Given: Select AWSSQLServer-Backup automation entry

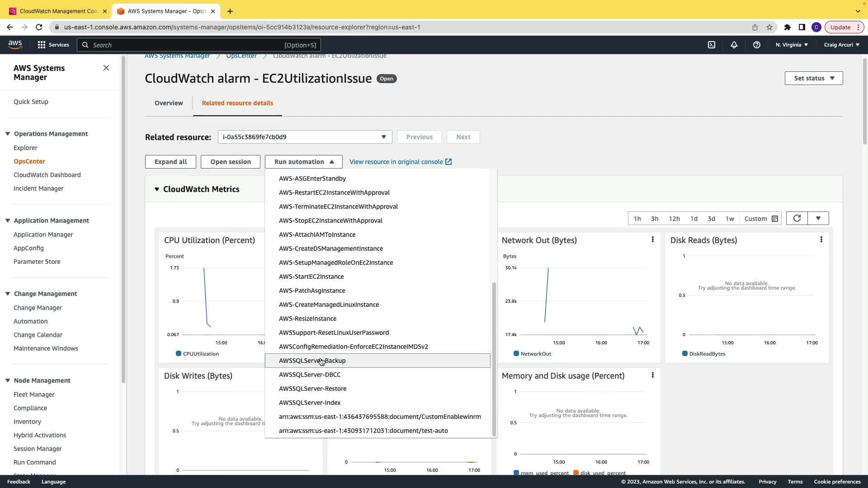Looking at the screenshot, I should [x=312, y=361].
